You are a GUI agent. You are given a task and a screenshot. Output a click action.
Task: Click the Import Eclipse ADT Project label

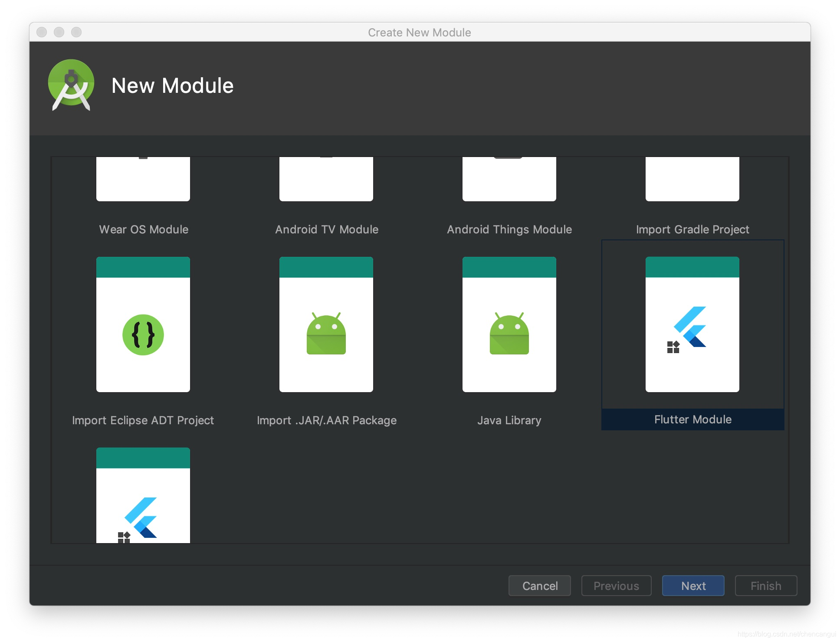(x=143, y=420)
